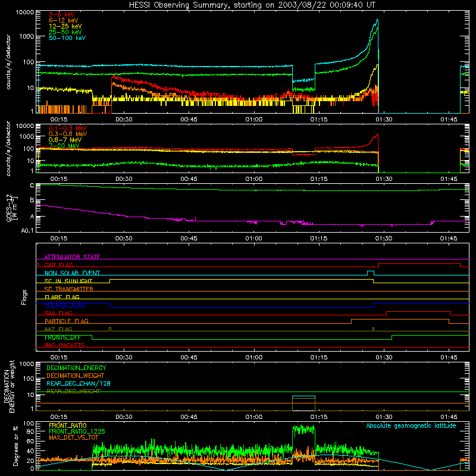Click the Absolute geomagnetic latitude label
Image resolution: width=476 pixels, height=476 pixels.
click(x=411, y=426)
